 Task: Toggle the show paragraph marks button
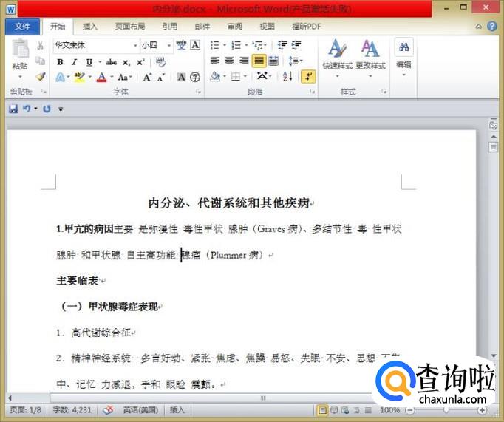pyautogui.click(x=308, y=76)
